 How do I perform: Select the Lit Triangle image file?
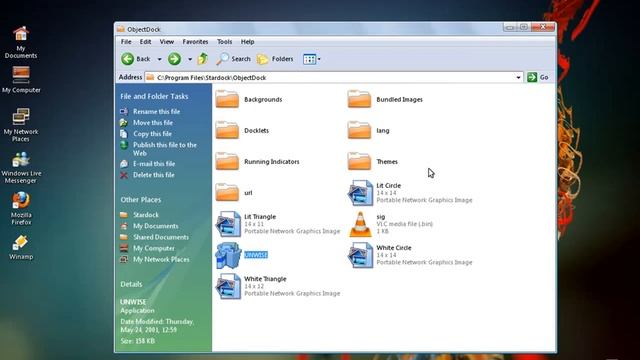click(228, 224)
